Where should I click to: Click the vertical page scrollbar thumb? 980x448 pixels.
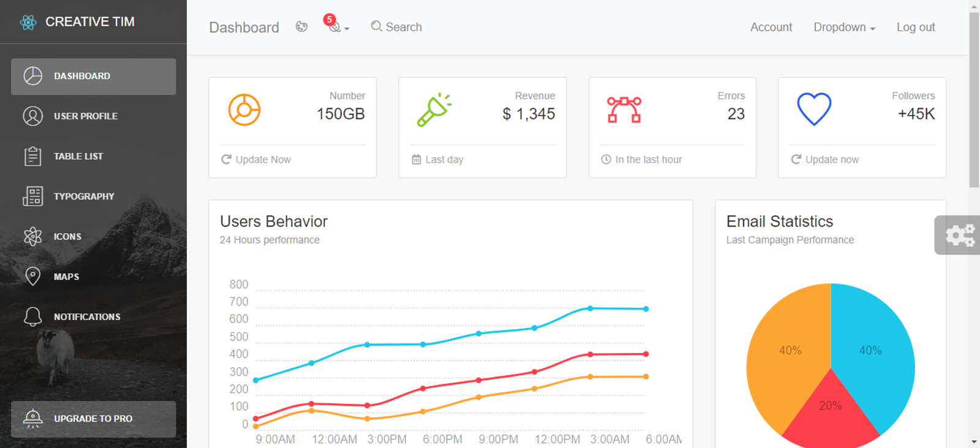pos(974,100)
